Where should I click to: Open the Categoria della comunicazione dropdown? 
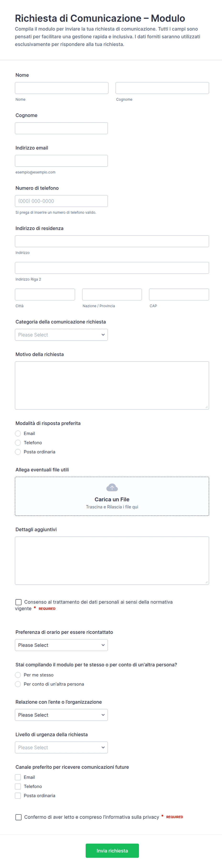[x=61, y=335]
